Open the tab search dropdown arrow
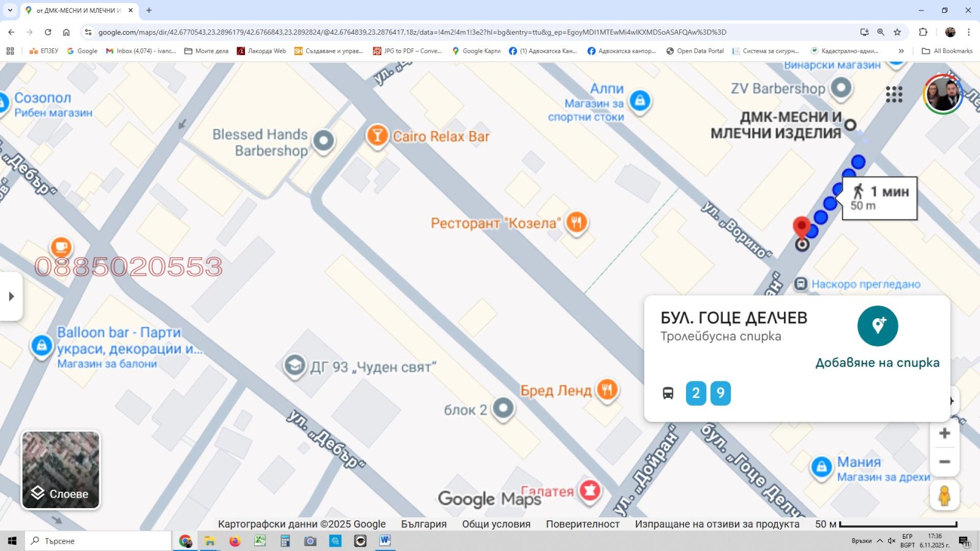This screenshot has height=551, width=980. [10, 10]
